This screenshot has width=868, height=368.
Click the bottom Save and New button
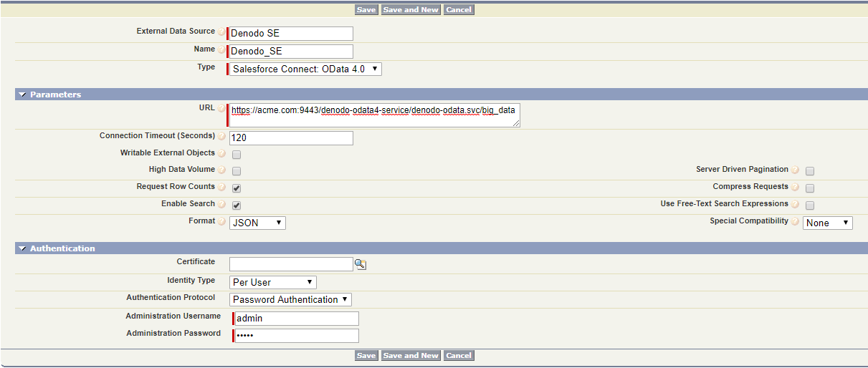[411, 356]
